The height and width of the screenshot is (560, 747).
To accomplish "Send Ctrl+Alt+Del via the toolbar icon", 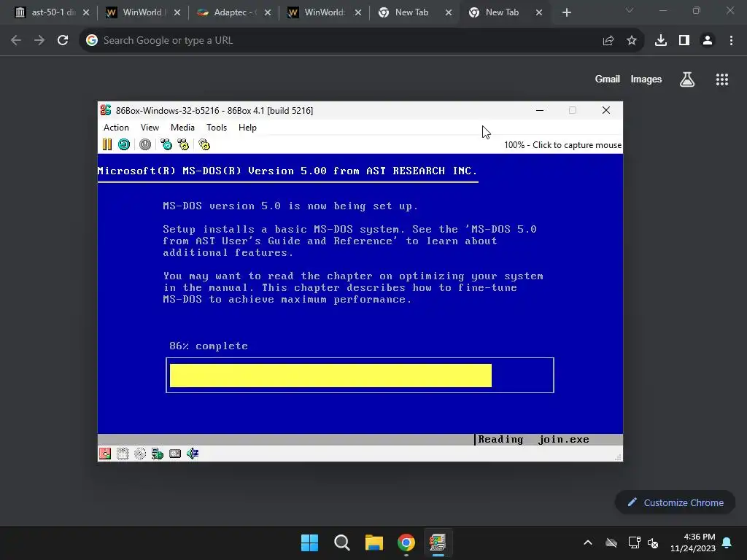I will pyautogui.click(x=166, y=144).
